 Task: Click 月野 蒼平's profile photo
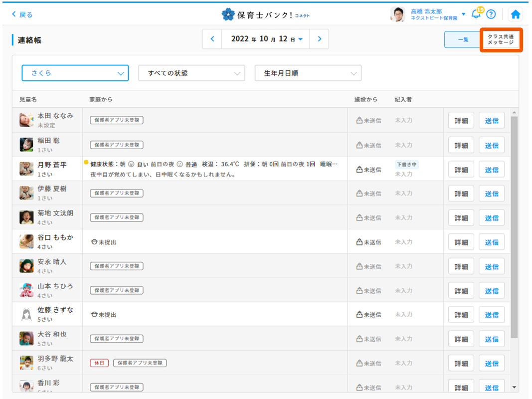point(26,169)
